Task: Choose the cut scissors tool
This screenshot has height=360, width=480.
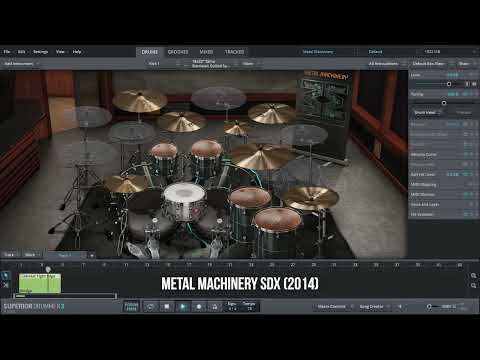Action: coord(6,285)
